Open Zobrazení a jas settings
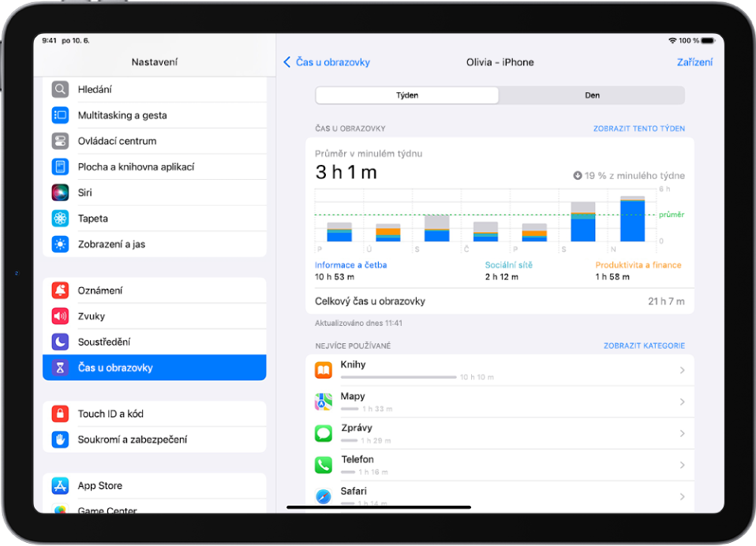Image resolution: width=756 pixels, height=546 pixels. click(155, 245)
